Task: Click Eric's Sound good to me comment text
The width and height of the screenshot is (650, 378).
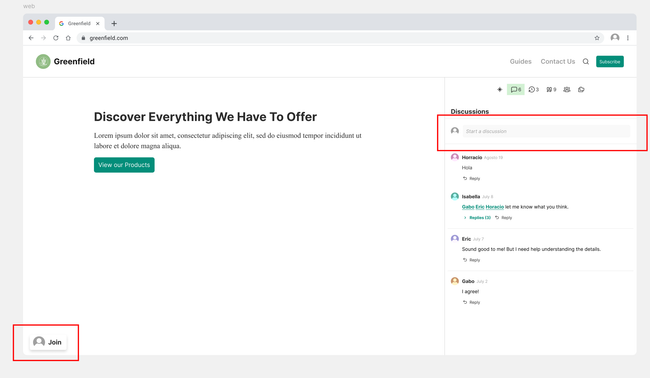Action: [531, 249]
